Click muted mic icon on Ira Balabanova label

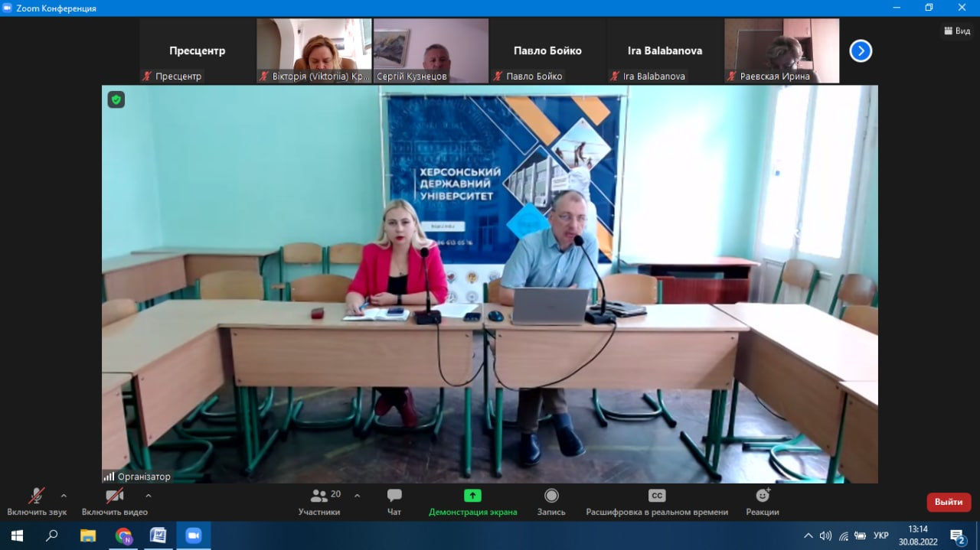pos(615,76)
